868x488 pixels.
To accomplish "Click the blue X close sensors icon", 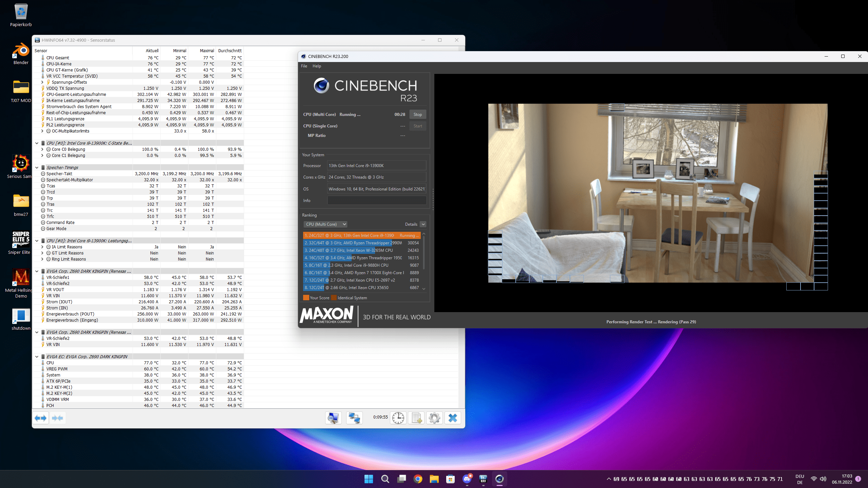I will click(453, 418).
